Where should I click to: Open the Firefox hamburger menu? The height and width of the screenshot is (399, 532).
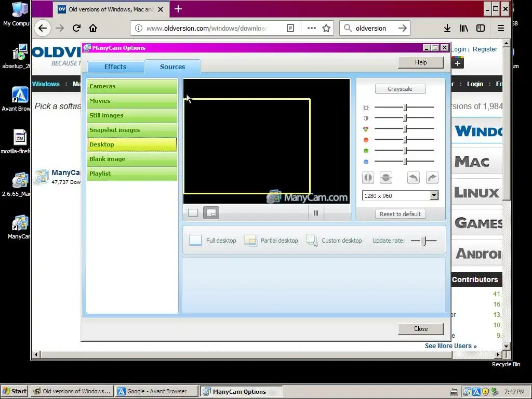coord(501,28)
